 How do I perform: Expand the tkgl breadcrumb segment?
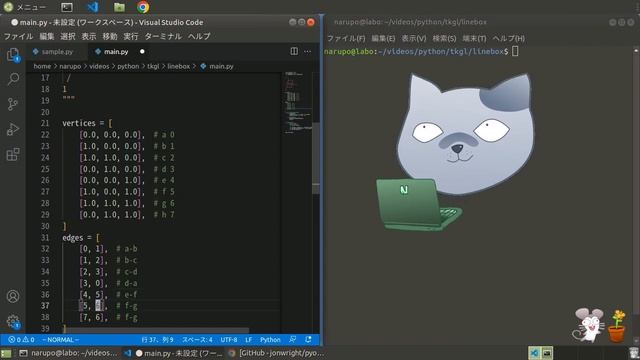pyautogui.click(x=153, y=66)
